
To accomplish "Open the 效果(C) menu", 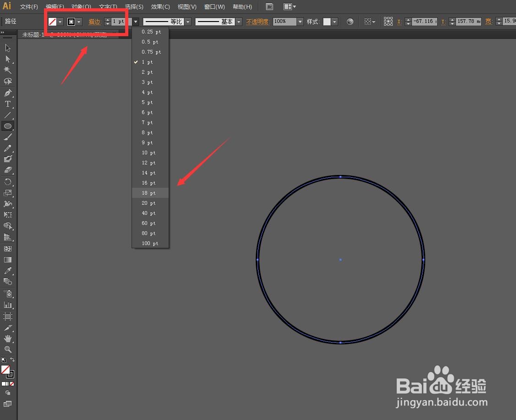I will coord(160,6).
